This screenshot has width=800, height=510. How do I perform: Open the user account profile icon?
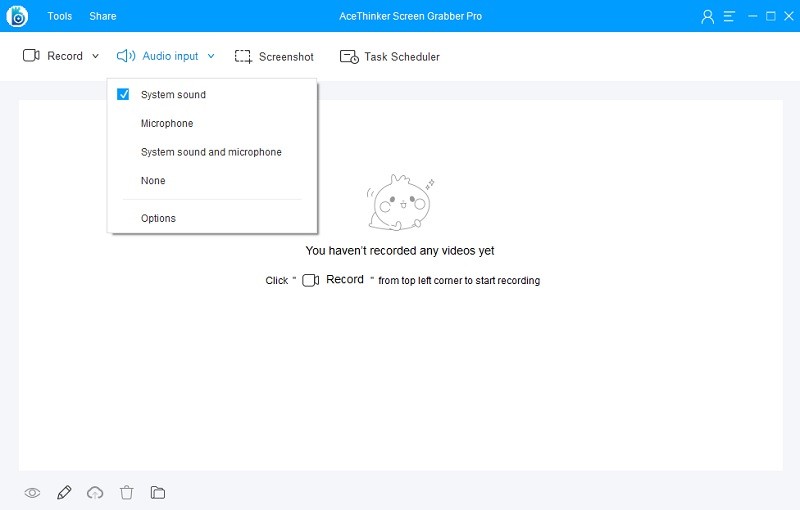(708, 16)
